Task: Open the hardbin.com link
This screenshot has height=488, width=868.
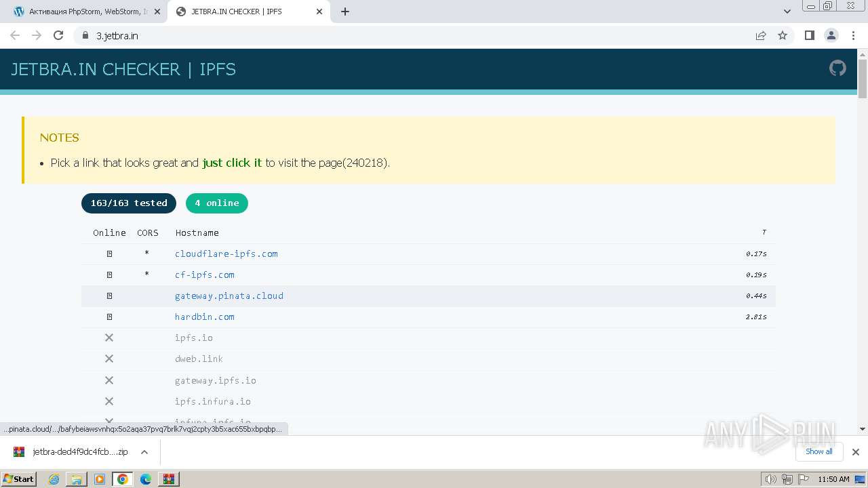Action: click(205, 317)
